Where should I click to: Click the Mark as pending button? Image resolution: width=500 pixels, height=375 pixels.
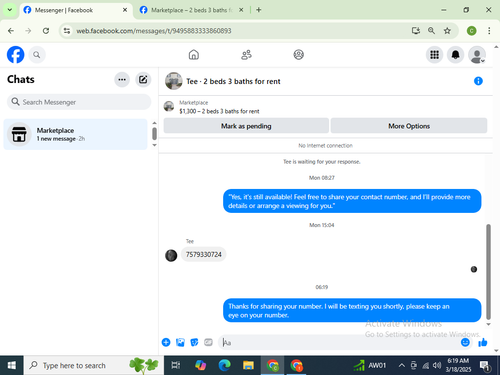(x=246, y=126)
